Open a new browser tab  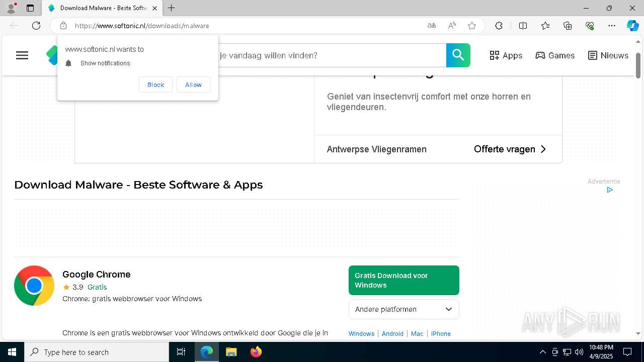pyautogui.click(x=172, y=8)
